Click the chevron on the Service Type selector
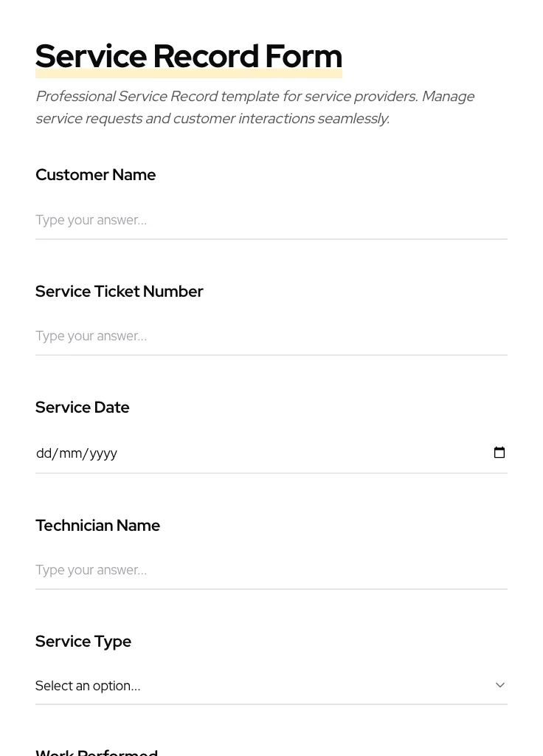The width and height of the screenshot is (543, 756). click(x=499, y=685)
